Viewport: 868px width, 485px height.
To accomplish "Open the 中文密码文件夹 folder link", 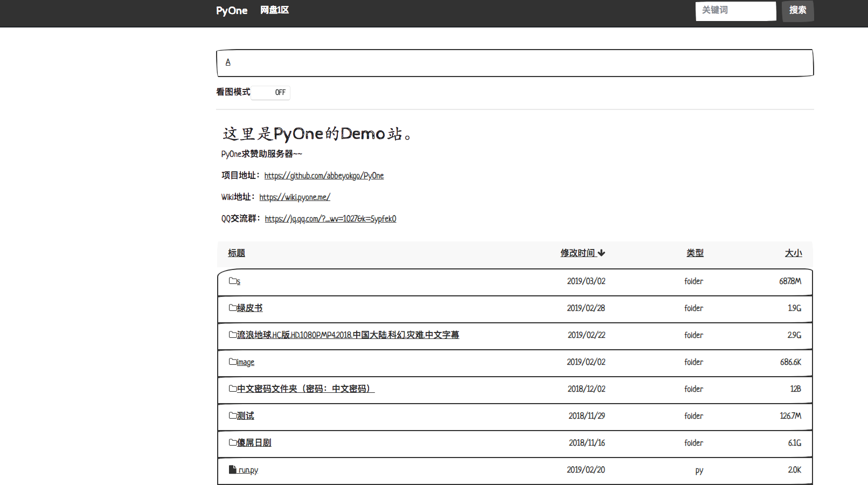I will tap(306, 389).
